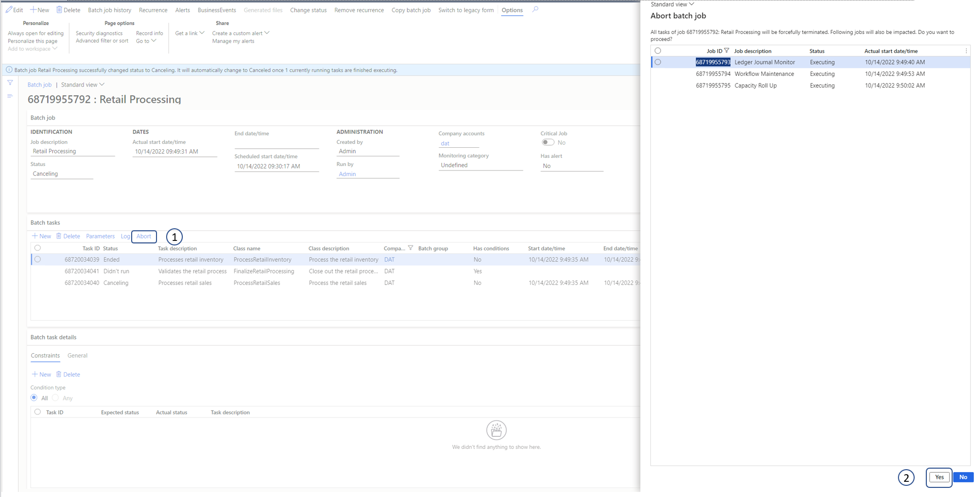Click the show list icon below the filter
980x497 pixels.
(10, 96)
